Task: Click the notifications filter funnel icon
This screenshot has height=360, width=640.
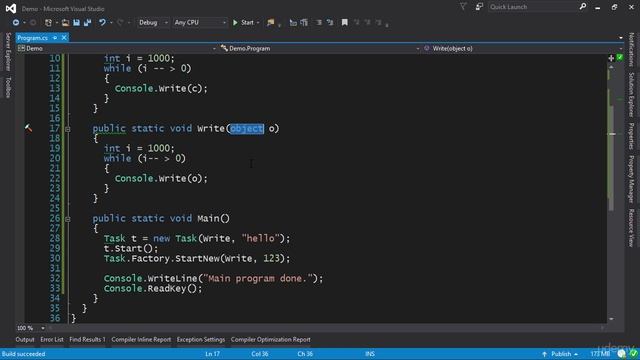Action: pyautogui.click(x=463, y=7)
